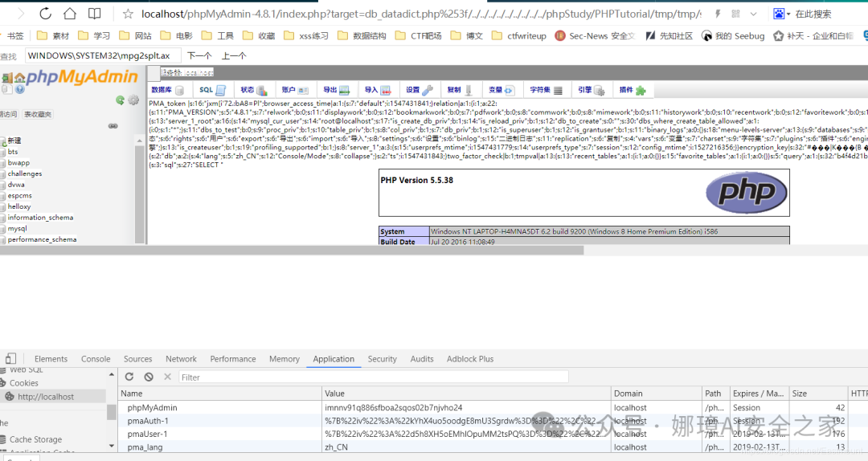The height and width of the screenshot is (461, 868).
Task: Open the 工具 bookmark folder
Action: tap(217, 36)
